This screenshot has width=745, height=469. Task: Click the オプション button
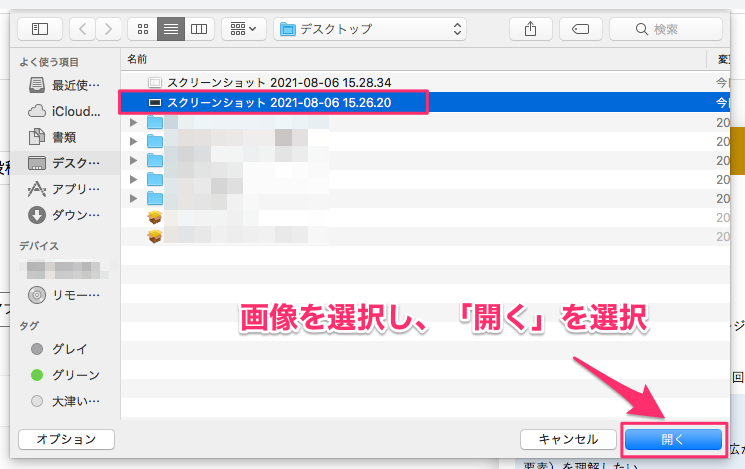point(67,440)
